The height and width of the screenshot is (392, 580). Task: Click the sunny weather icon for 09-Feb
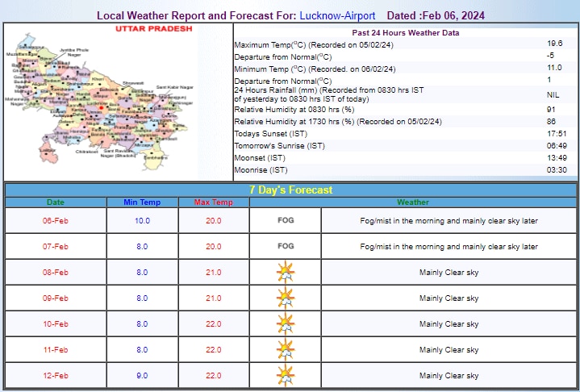(286, 298)
